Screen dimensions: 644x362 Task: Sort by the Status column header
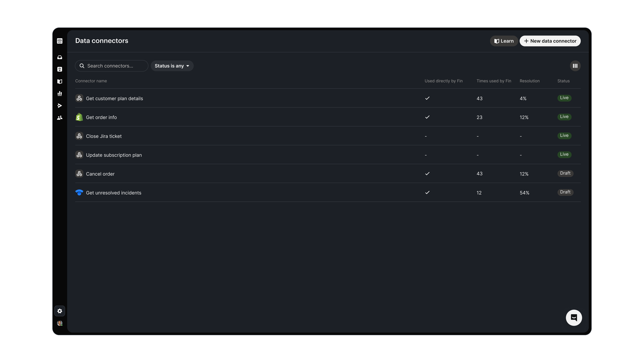563,81
